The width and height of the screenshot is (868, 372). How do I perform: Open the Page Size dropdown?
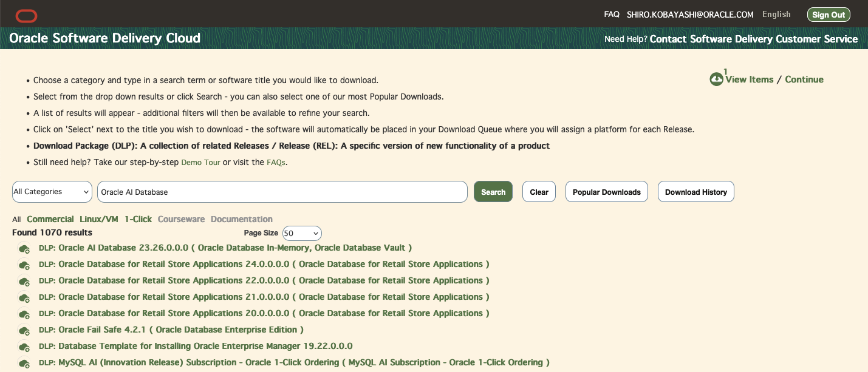click(302, 234)
